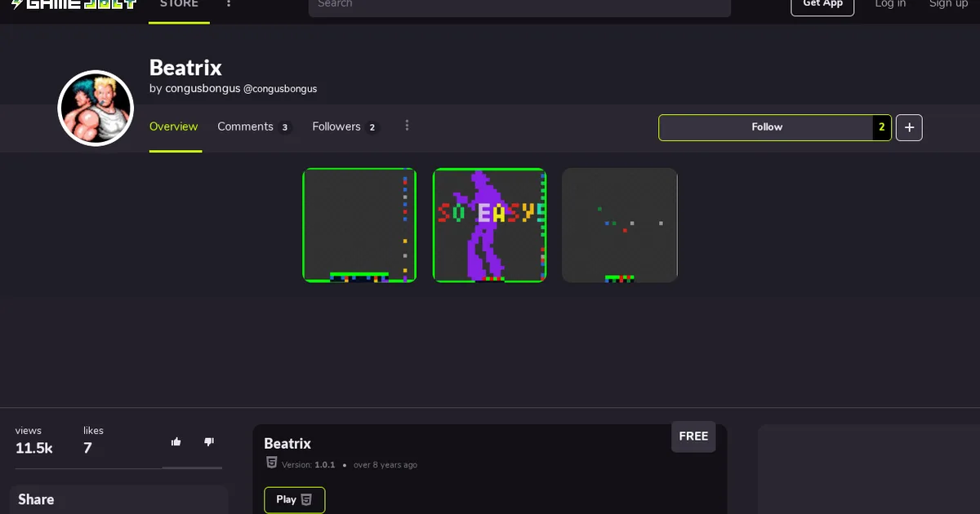Viewport: 980px width, 514px height.
Task: Open the congusbongus profile avatar
Action: pos(96,108)
